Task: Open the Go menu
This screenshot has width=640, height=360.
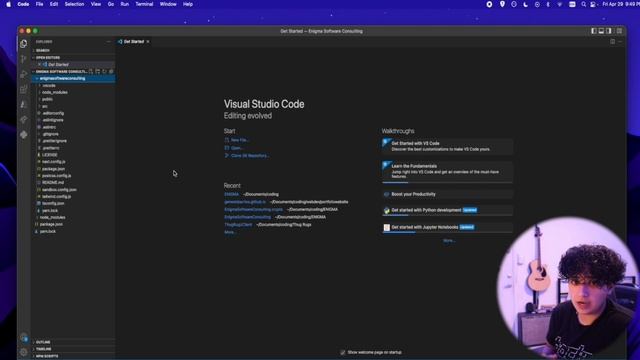Action: tap(111, 4)
